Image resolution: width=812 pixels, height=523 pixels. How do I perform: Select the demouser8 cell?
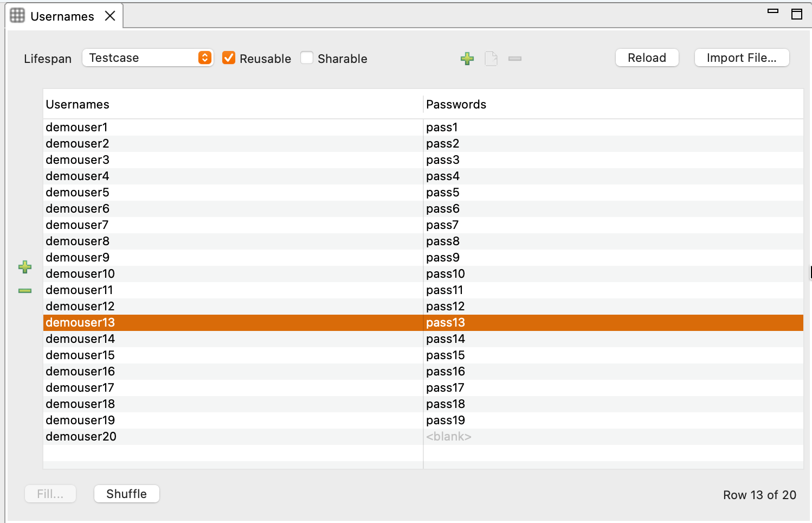[233, 241]
